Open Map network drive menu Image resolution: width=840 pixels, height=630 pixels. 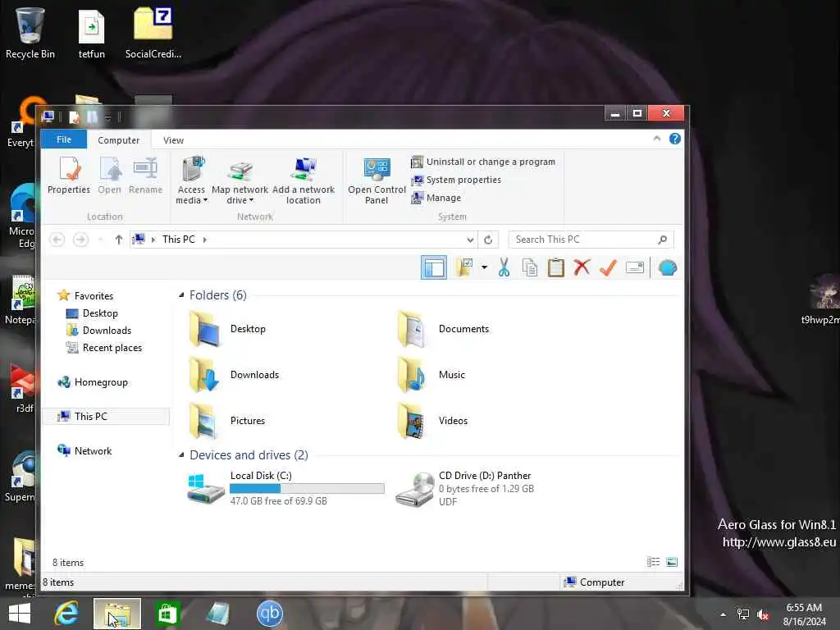pyautogui.click(x=240, y=180)
